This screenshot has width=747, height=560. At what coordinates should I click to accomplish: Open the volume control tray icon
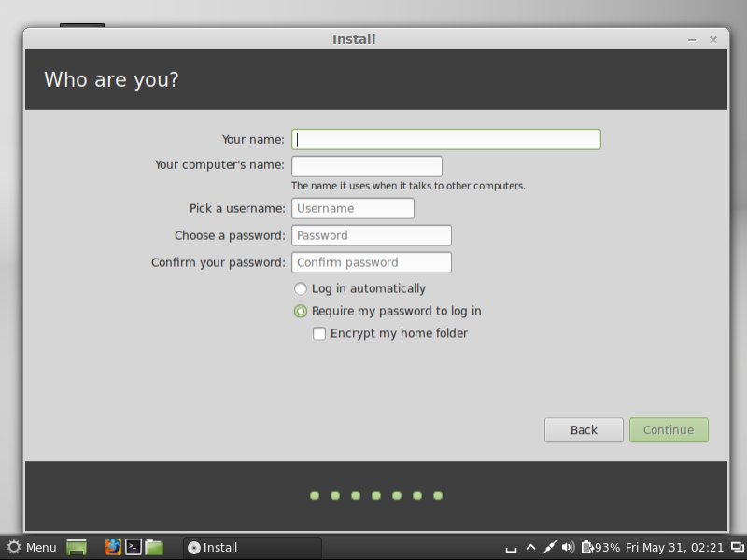tap(568, 547)
